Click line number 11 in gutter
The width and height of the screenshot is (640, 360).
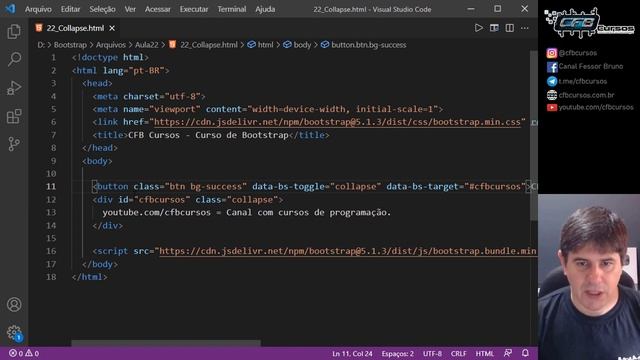click(x=51, y=187)
